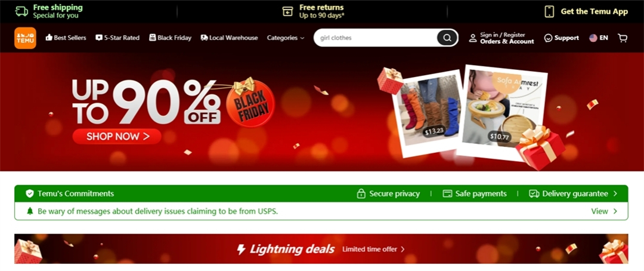Click the Free shipping truck icon

click(x=21, y=11)
